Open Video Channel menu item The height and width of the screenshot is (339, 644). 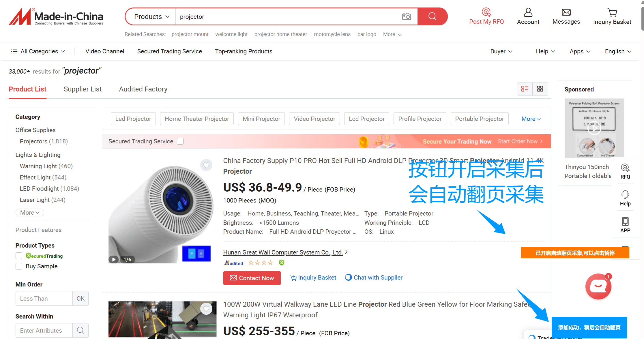[x=105, y=51]
